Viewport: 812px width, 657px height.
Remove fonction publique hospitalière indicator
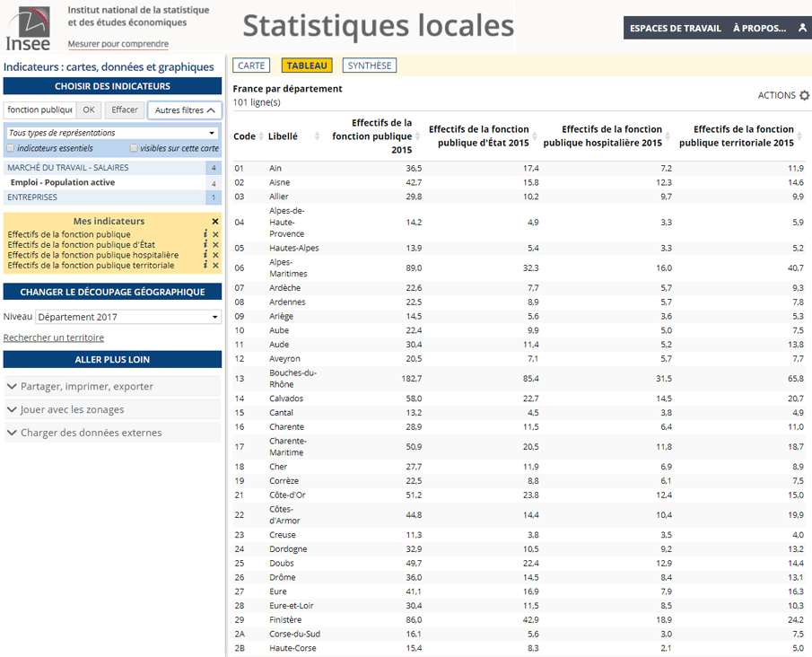coord(215,255)
